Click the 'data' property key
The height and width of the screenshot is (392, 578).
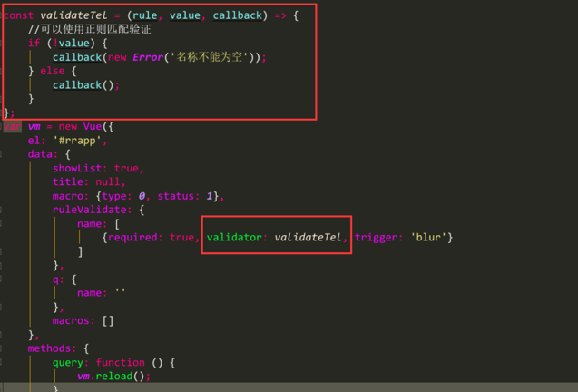click(x=40, y=154)
